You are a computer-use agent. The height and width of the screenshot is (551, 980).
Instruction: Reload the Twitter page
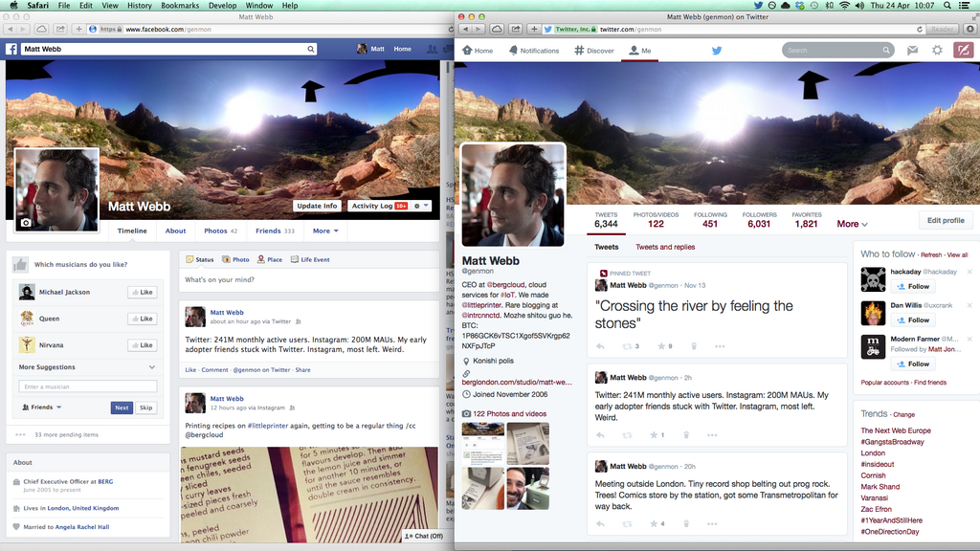(x=920, y=29)
